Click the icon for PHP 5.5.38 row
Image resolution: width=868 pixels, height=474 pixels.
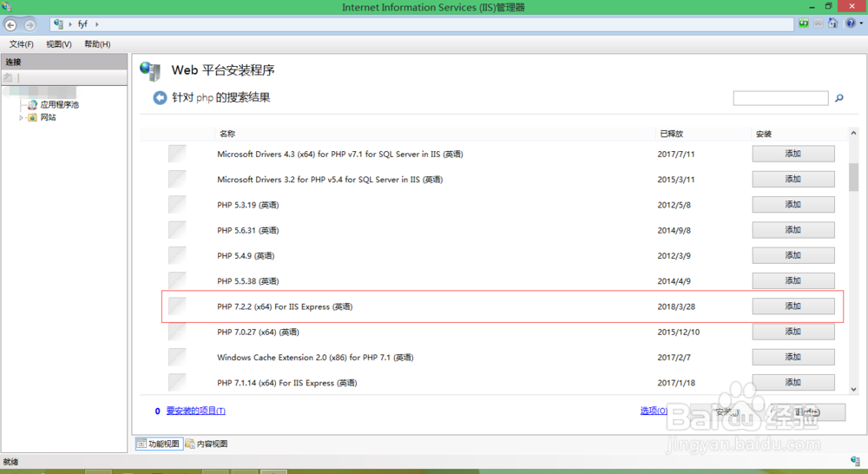click(x=177, y=280)
